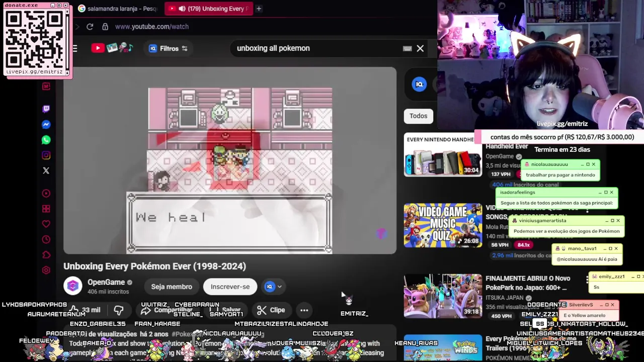This screenshot has height=362, width=644.
Task: Click the Pokémon video player
Action: click(x=230, y=160)
